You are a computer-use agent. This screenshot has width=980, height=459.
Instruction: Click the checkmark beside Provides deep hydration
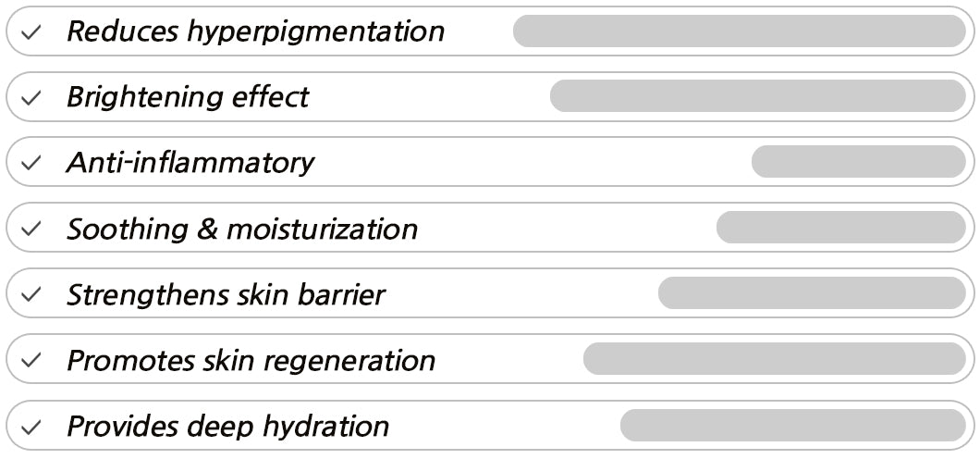click(x=31, y=428)
